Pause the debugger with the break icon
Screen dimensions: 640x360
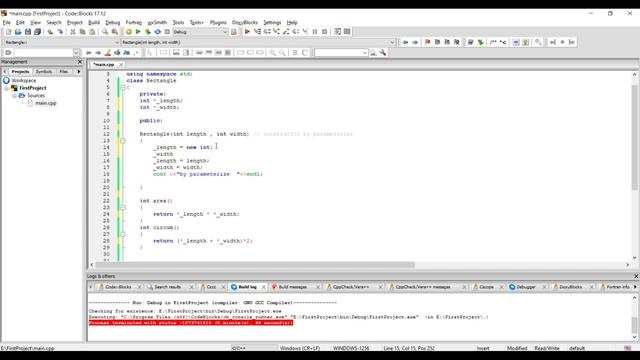click(315, 32)
